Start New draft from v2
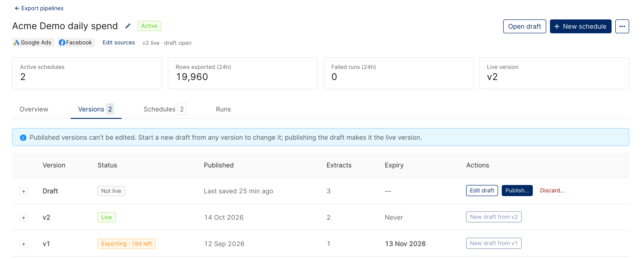This screenshot has height=259, width=644. point(493,217)
